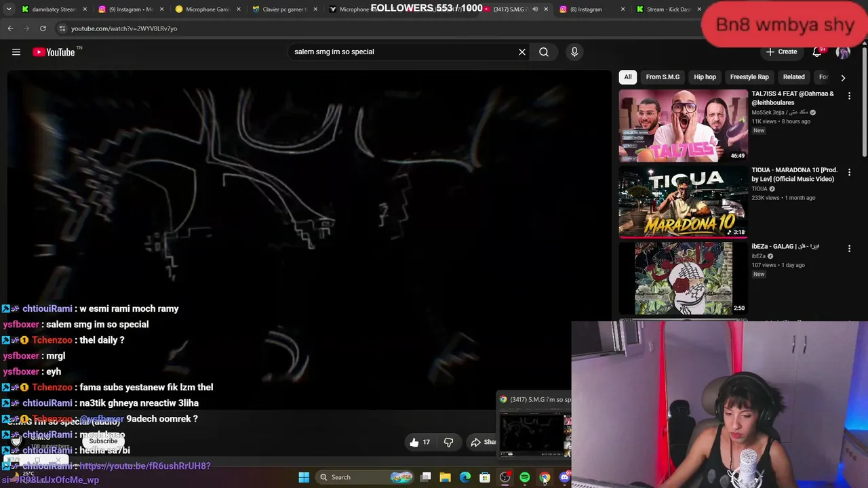This screenshot has width=868, height=488.
Task: Switch to the Stream - Kick Dashboard tab
Action: point(665,9)
